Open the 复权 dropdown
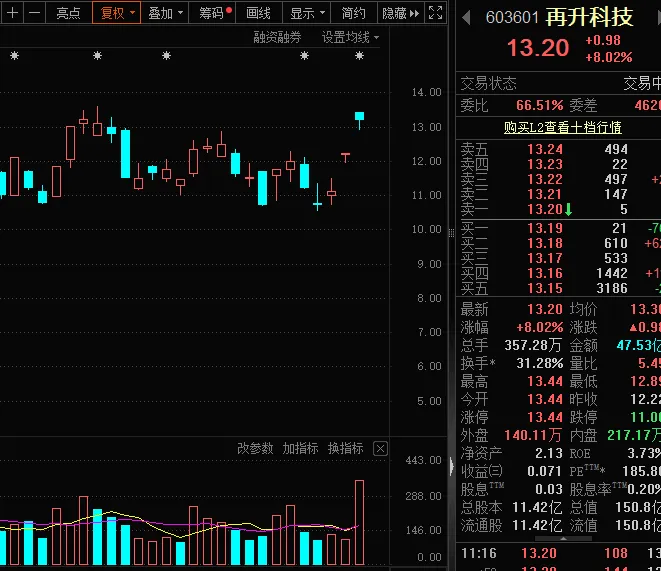661x571 pixels. click(x=117, y=13)
